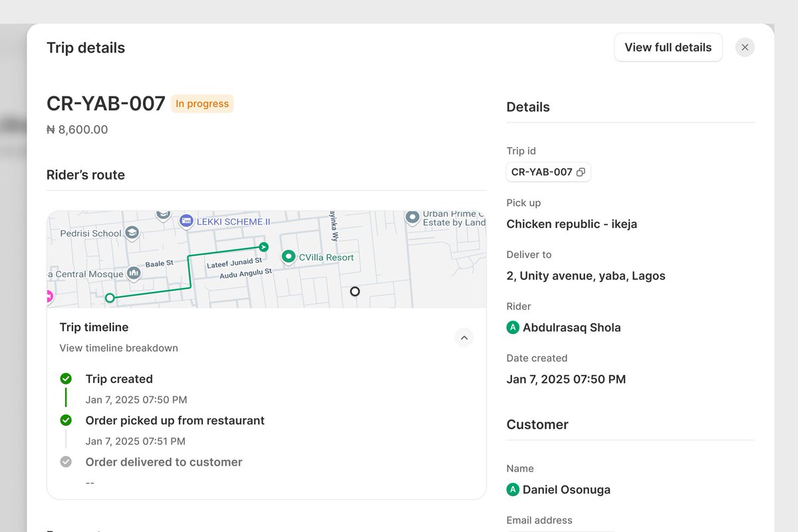Click the Urban Prime Estate map pin
798x532 pixels.
pos(412,217)
